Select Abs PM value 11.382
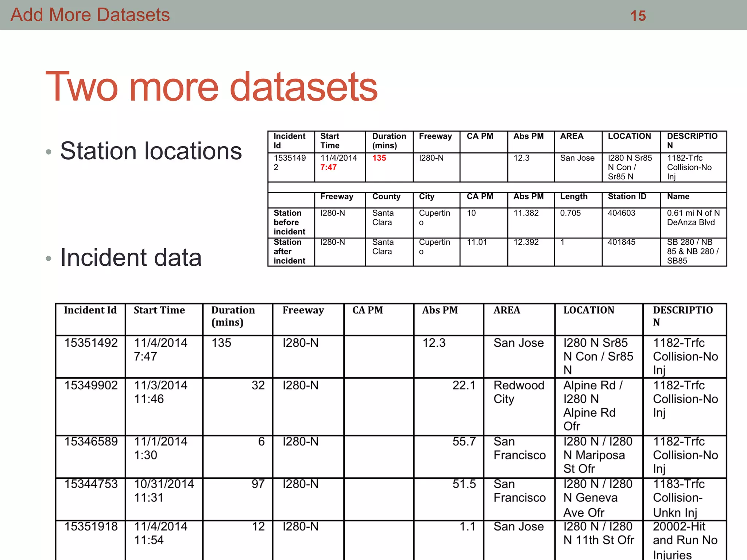The width and height of the screenshot is (747, 560). point(526,213)
